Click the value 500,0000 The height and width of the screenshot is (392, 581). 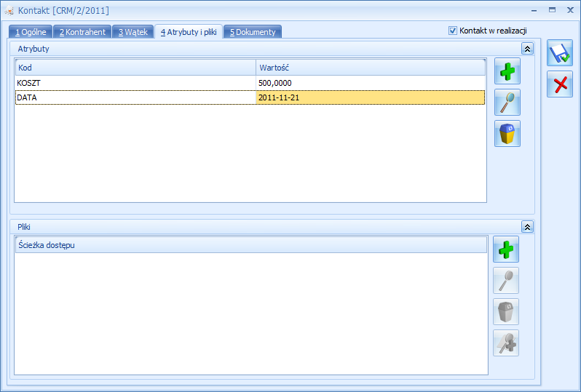coord(275,83)
